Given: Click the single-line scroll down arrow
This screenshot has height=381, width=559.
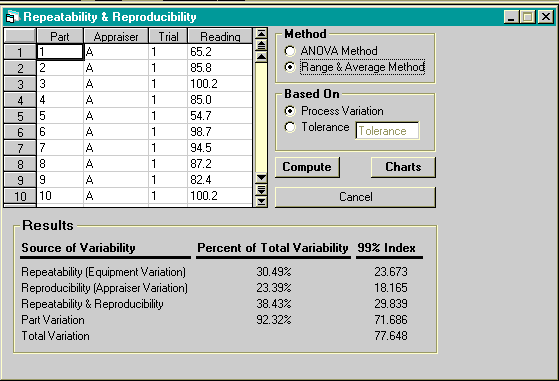Looking at the screenshot, I should coord(261,177).
